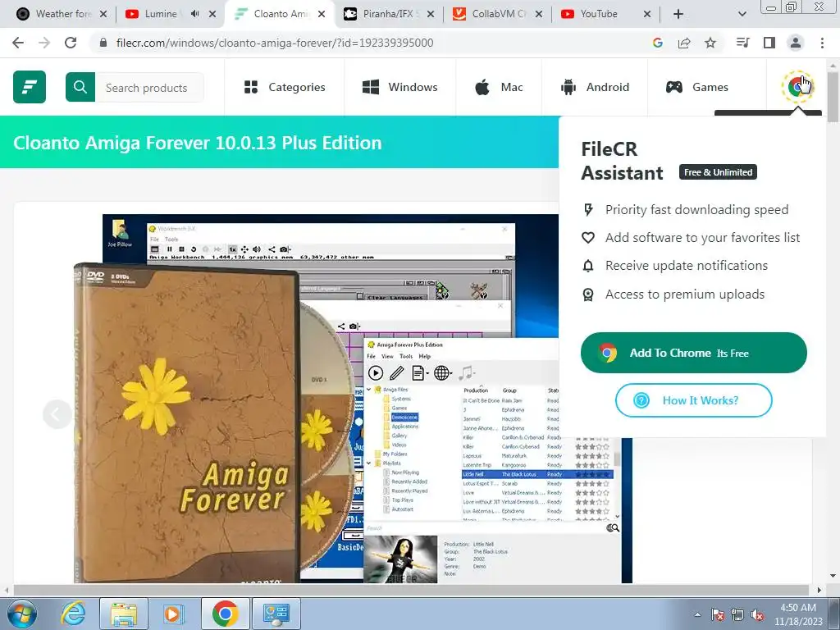This screenshot has height=630, width=840.
Task: Switch to the YouTube tab
Action: (598, 14)
